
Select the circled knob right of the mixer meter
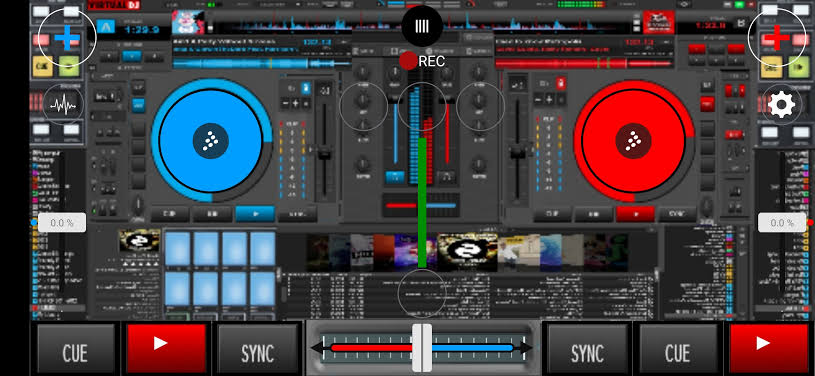pos(481,106)
